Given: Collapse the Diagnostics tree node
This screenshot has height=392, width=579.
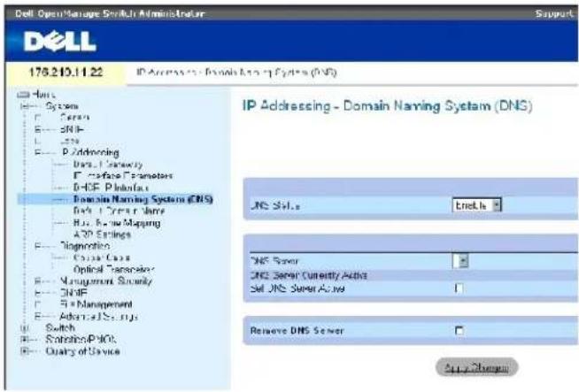Looking at the screenshot, I should pos(38,246).
